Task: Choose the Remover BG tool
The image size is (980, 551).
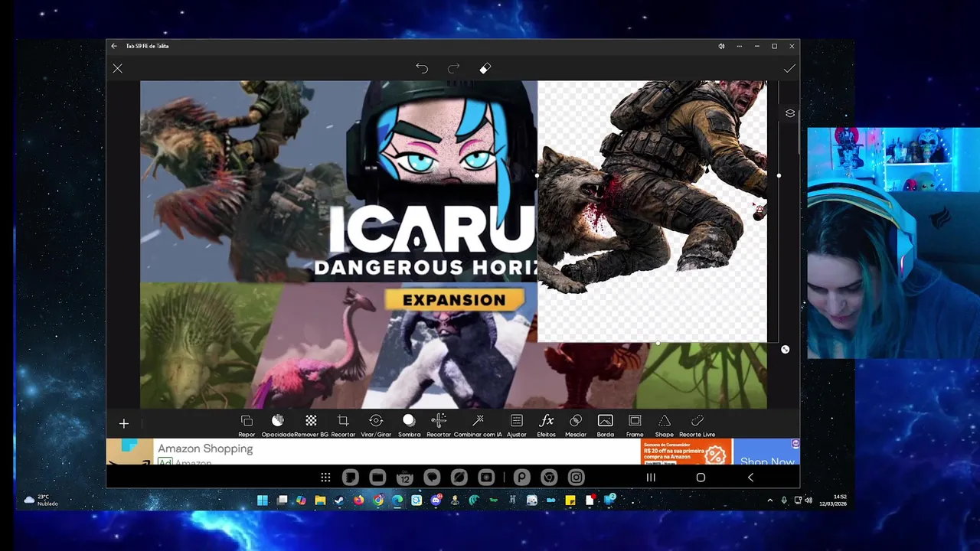Action: tap(311, 425)
